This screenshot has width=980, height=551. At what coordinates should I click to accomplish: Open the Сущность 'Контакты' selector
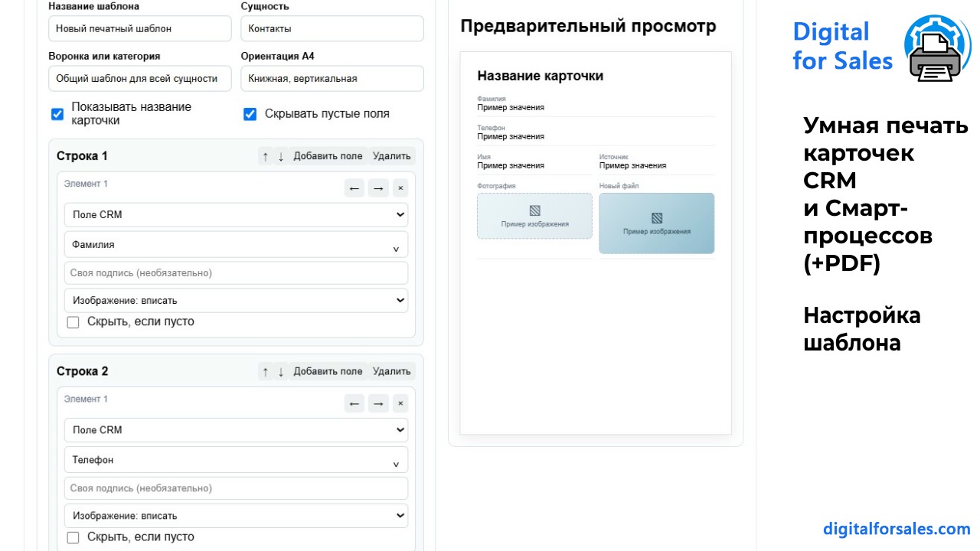[x=332, y=29]
